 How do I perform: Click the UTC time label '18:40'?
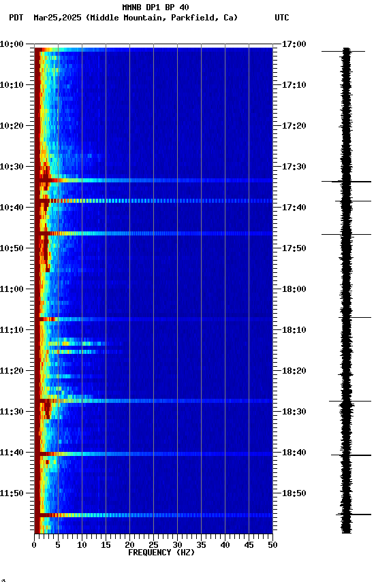tap(294, 453)
